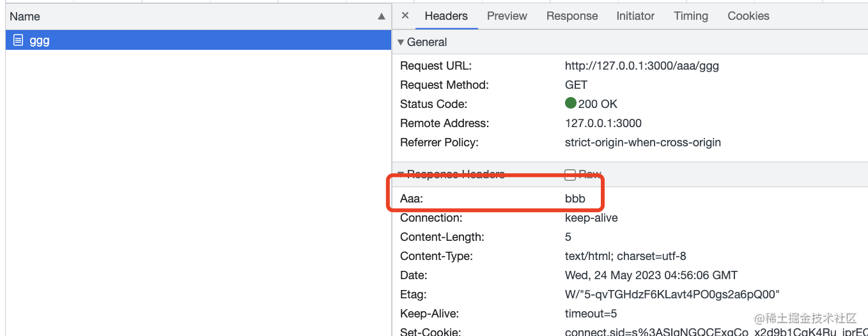Open the Response tab
This screenshot has width=868, height=336.
[571, 16]
